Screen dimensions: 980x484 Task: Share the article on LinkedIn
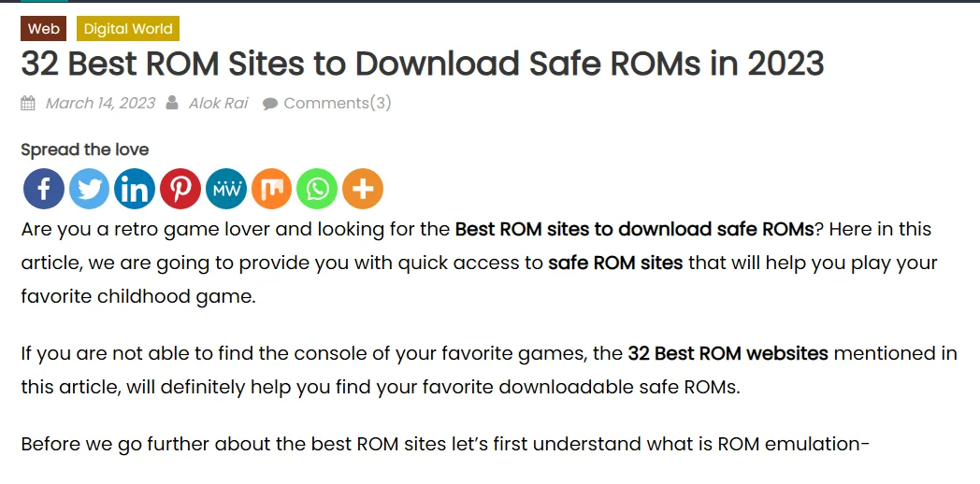pos(135,189)
